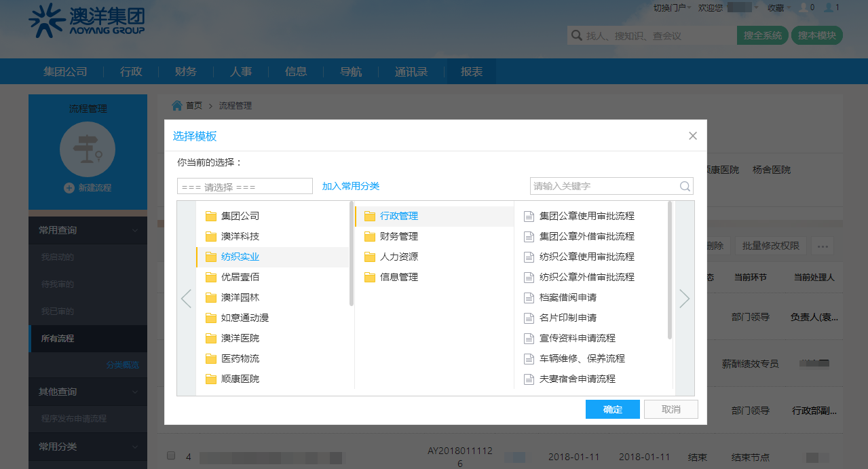Click the 加入常用分类 link

click(x=351, y=186)
